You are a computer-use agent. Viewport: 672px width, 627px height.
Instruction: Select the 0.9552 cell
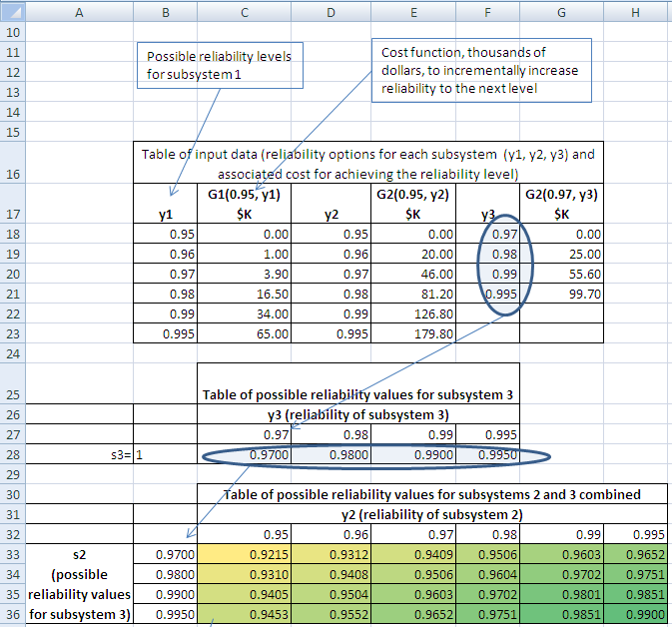(x=331, y=614)
